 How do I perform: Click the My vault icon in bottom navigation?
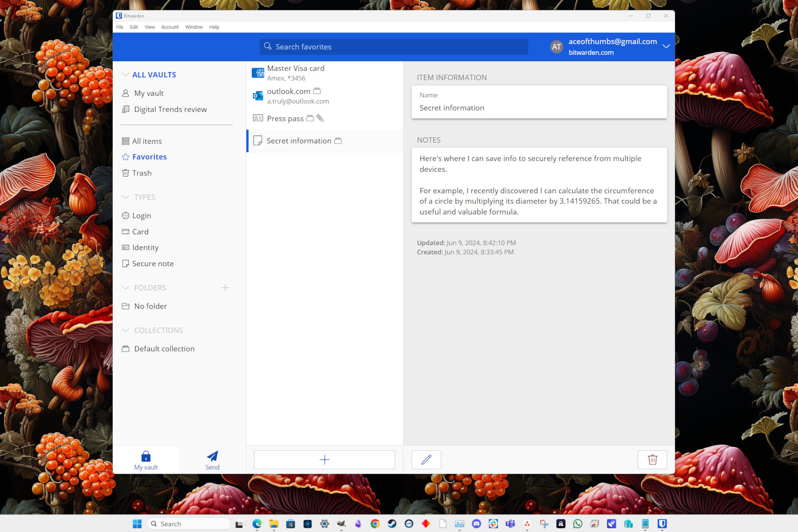146,458
